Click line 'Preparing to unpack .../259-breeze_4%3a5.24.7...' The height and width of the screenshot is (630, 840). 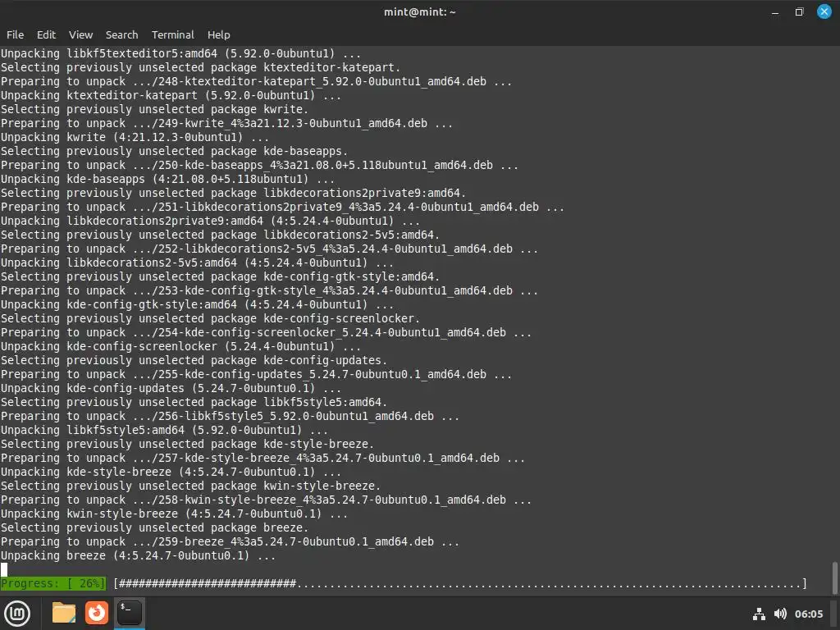pos(230,541)
